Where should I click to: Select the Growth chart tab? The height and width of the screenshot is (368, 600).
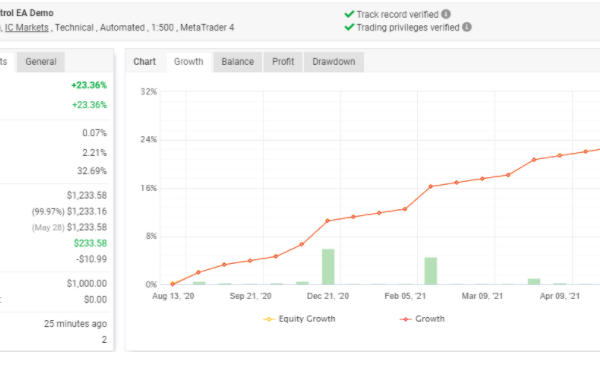(x=189, y=62)
